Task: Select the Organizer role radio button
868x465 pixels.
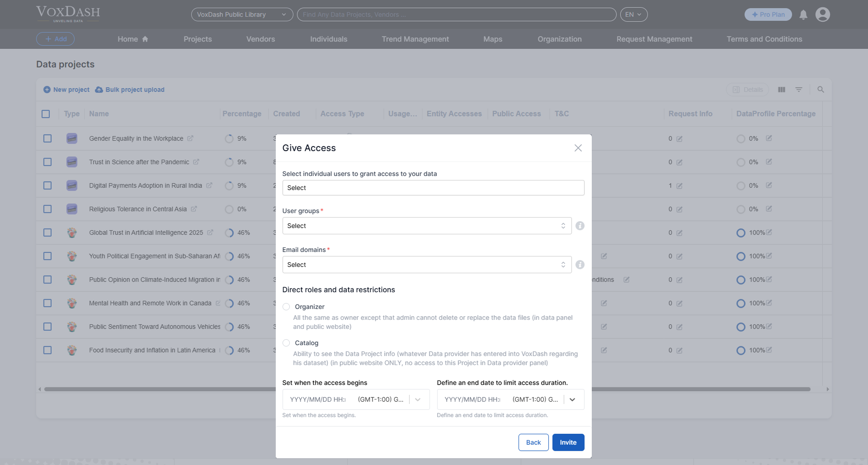Action: pos(286,307)
